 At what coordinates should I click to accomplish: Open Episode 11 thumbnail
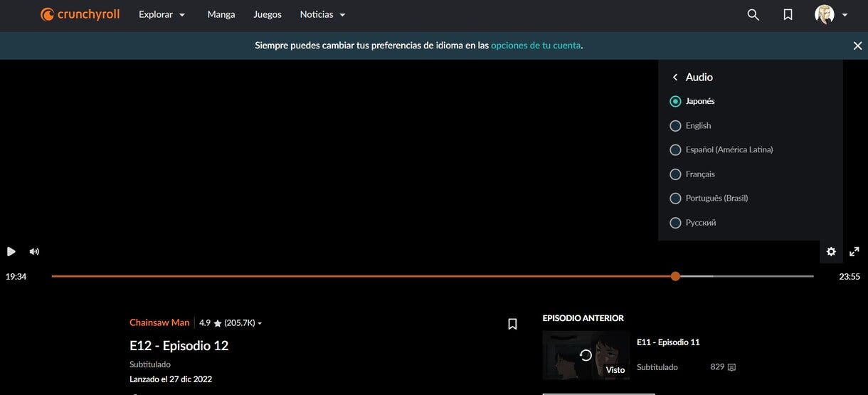tap(586, 355)
